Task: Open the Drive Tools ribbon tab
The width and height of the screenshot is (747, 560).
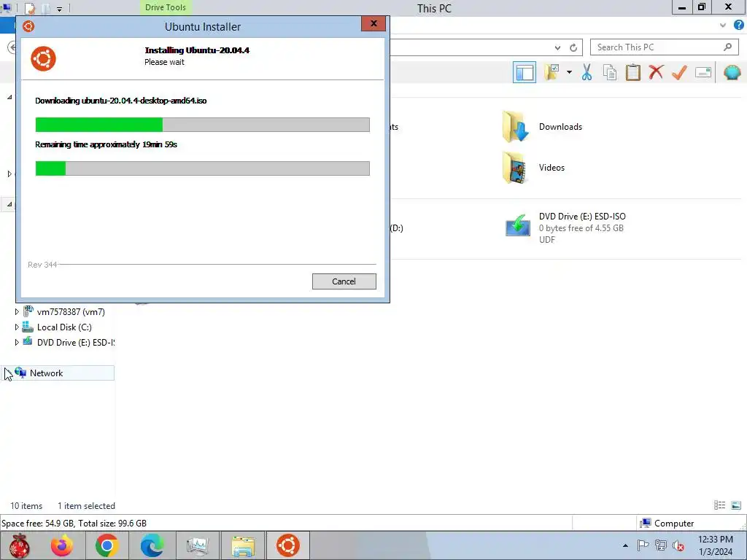Action: (166, 7)
